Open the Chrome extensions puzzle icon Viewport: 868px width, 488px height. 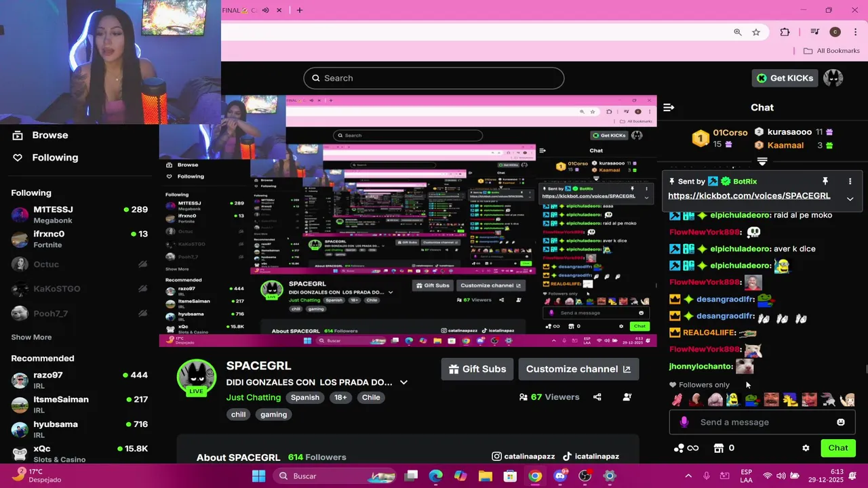coord(785,32)
